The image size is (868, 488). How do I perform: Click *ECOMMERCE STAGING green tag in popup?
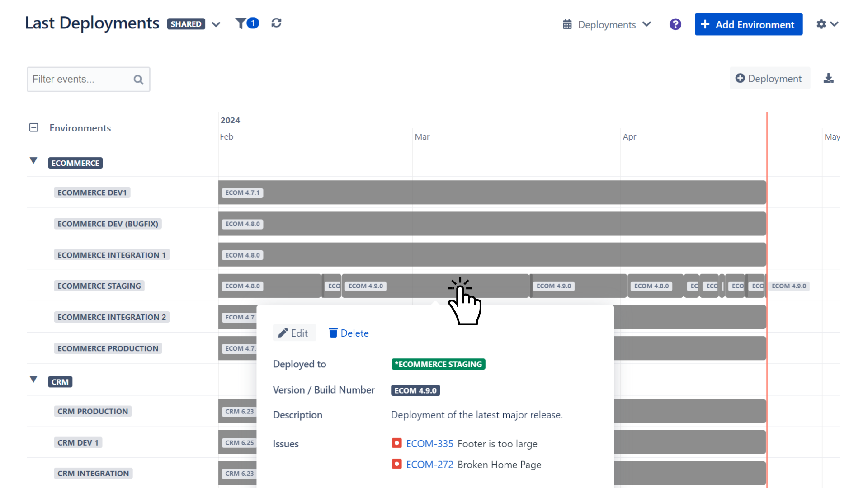click(x=438, y=364)
